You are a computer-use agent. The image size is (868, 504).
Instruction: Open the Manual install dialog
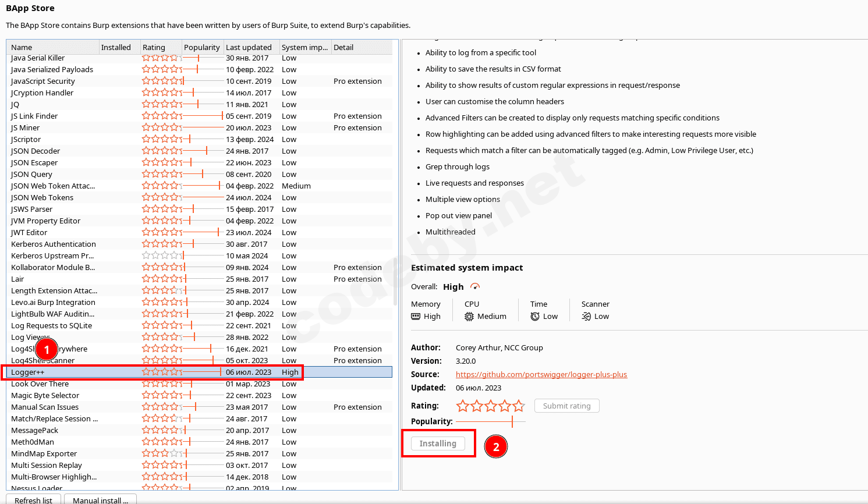click(100, 500)
